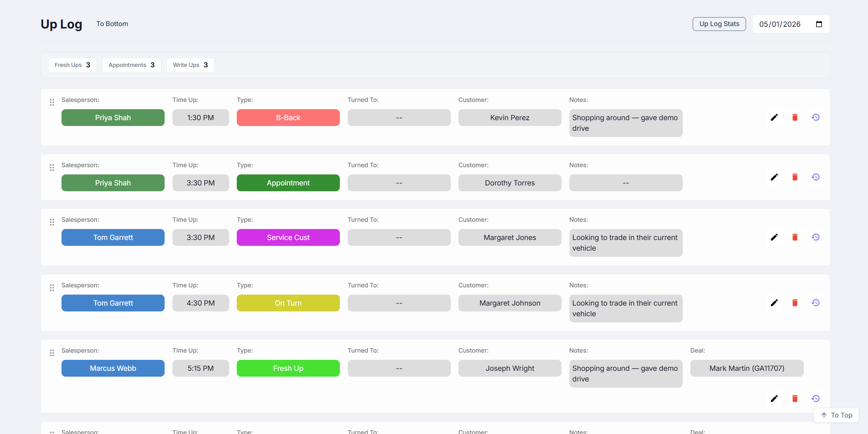Open the calendar date picker icon

click(x=819, y=24)
